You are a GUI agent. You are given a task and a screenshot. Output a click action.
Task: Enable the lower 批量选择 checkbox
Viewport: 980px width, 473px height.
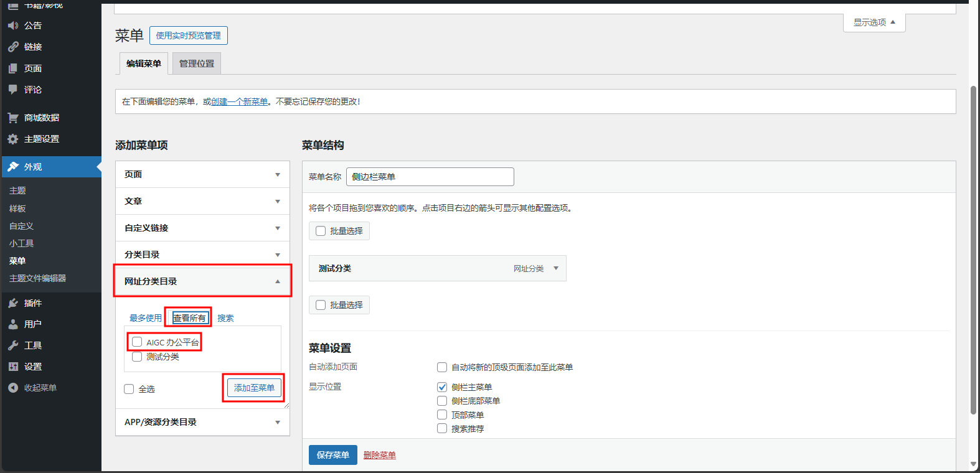click(321, 305)
